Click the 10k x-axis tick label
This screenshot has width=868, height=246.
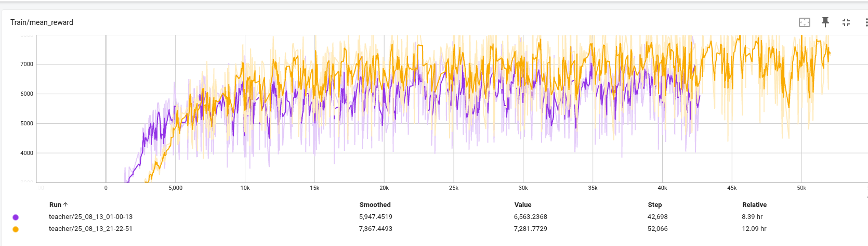245,188
